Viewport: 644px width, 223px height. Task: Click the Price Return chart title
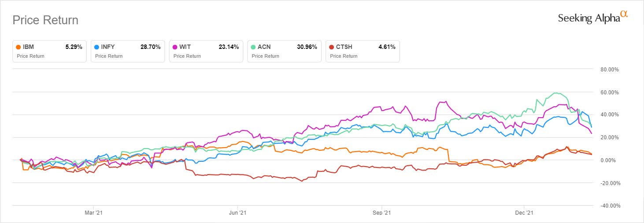45,20
